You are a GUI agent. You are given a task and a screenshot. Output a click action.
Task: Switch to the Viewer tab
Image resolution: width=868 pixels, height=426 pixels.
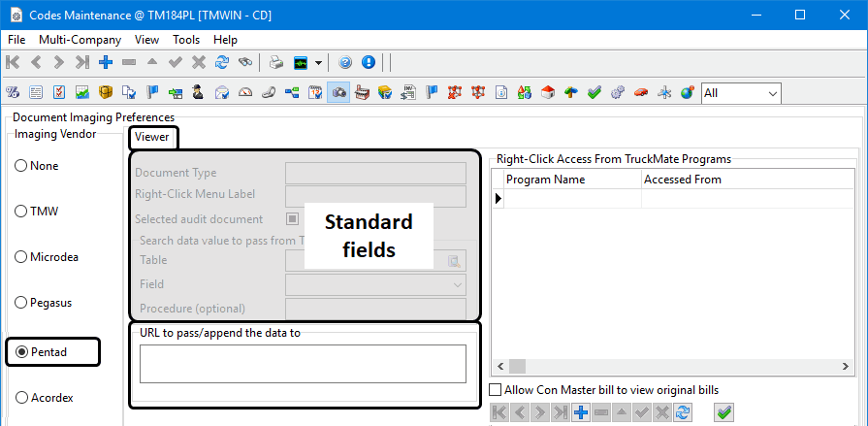coord(151,138)
